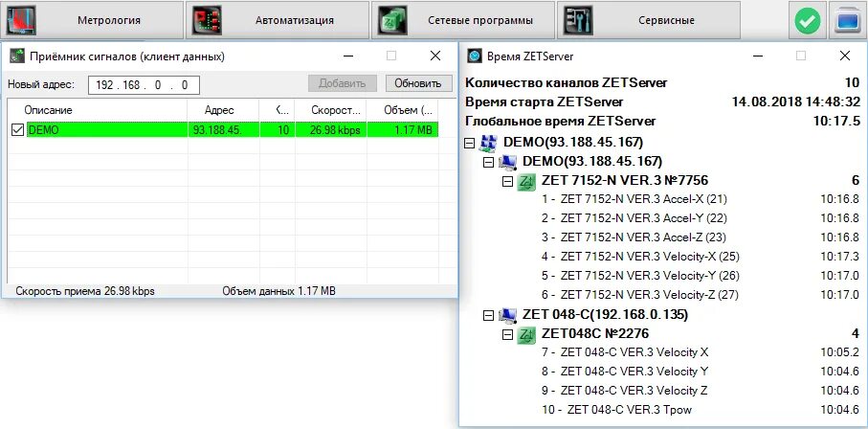Click the 14.08.2018 14:48:32 start time value
Image resolution: width=868 pixels, height=429 pixels.
(796, 102)
